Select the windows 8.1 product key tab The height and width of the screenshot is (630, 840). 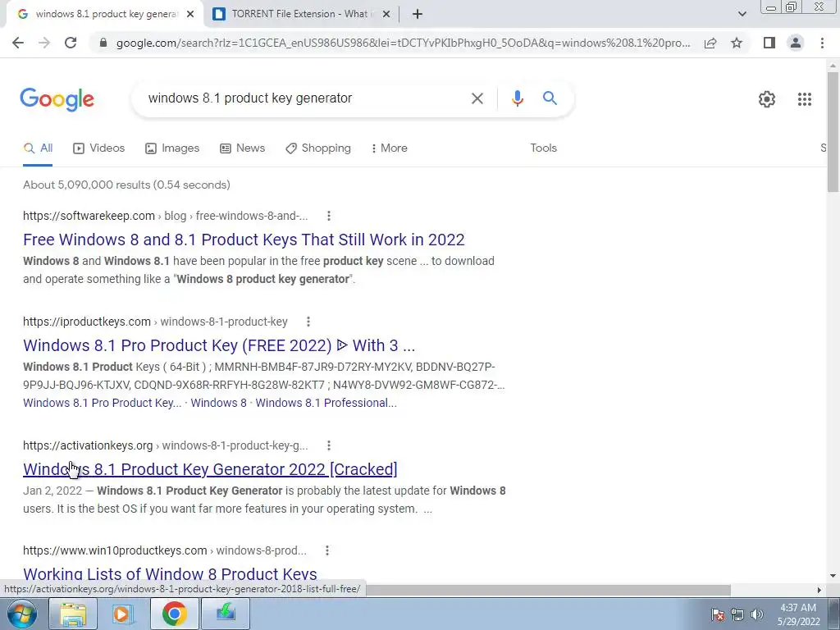(103, 15)
